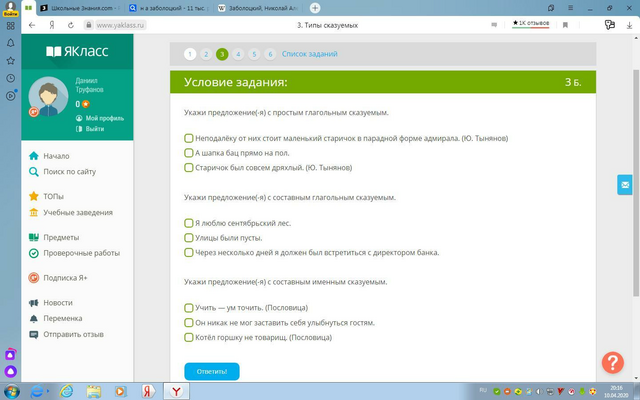Open the Список заданий link
This screenshot has height=400, width=640.
coord(309,54)
